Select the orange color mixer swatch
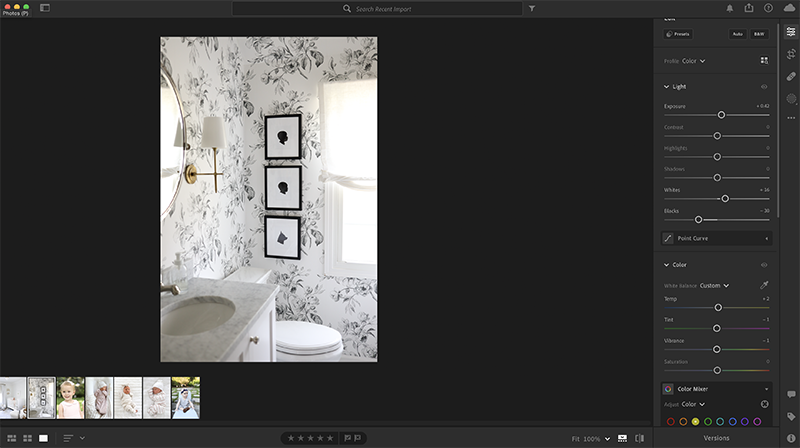The width and height of the screenshot is (800, 448). pyautogui.click(x=683, y=421)
